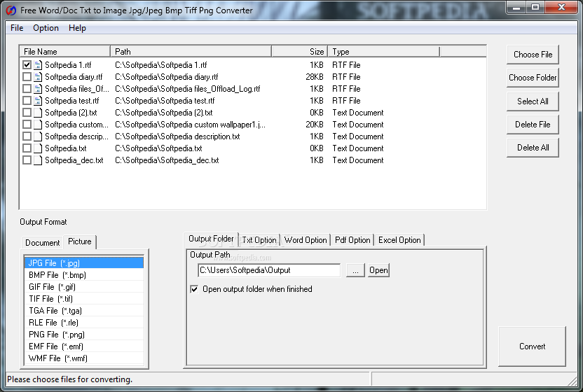Click the 20KB size cell
Screen dimensions: 583x392
(315, 125)
